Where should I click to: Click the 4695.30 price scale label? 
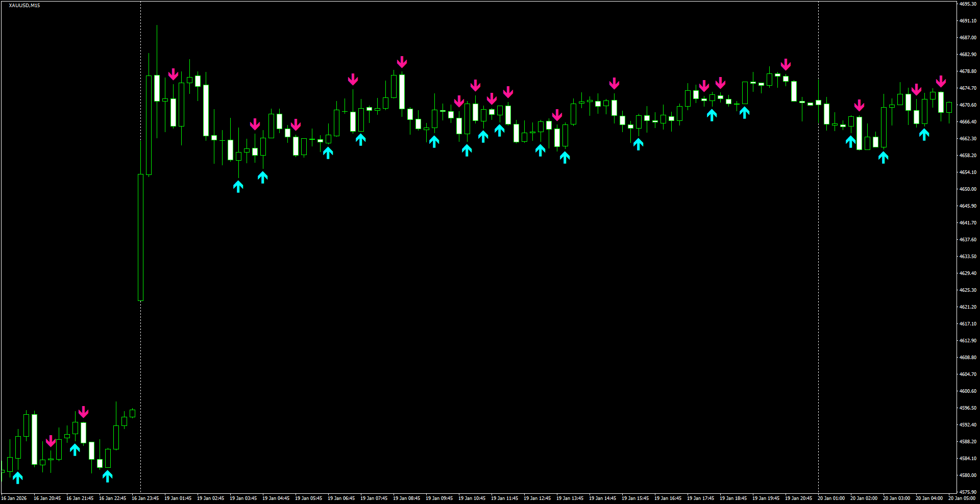(x=968, y=4)
